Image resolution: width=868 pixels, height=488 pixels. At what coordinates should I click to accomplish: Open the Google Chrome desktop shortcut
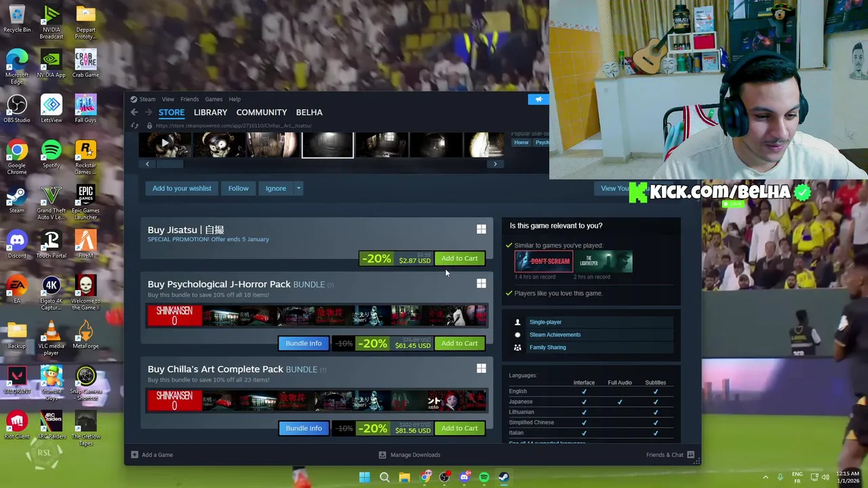tap(17, 157)
